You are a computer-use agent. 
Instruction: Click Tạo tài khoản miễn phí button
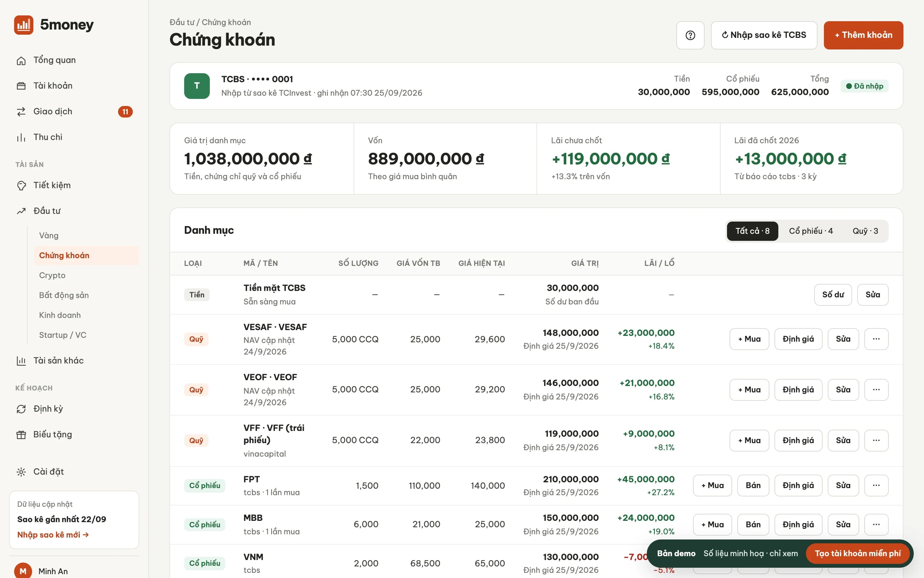coord(858,554)
